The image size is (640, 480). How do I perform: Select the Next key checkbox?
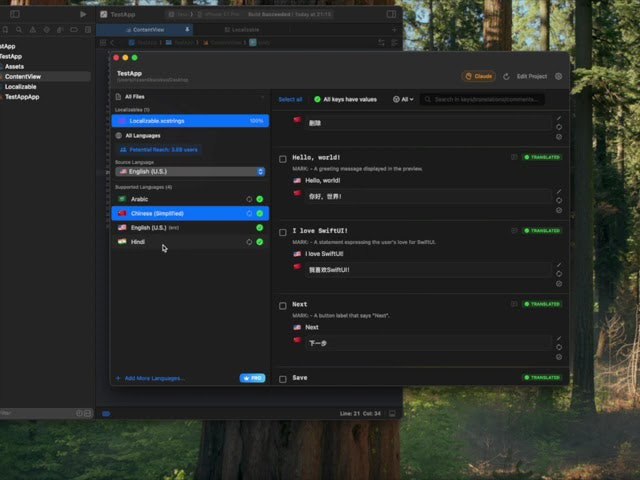point(283,304)
